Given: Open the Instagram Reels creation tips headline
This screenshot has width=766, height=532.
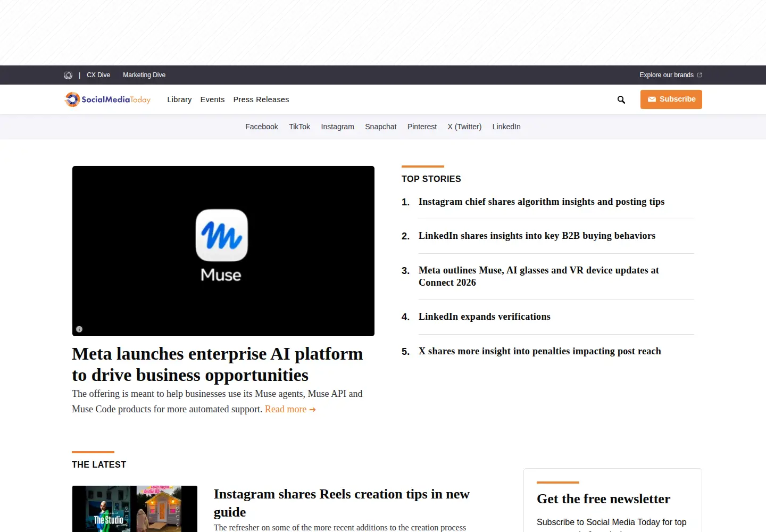Looking at the screenshot, I should (x=342, y=503).
